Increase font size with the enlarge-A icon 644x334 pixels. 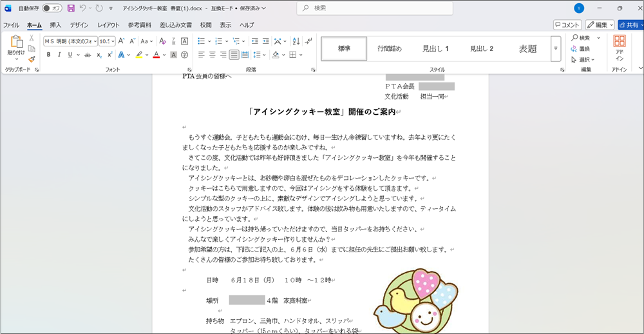coord(121,41)
